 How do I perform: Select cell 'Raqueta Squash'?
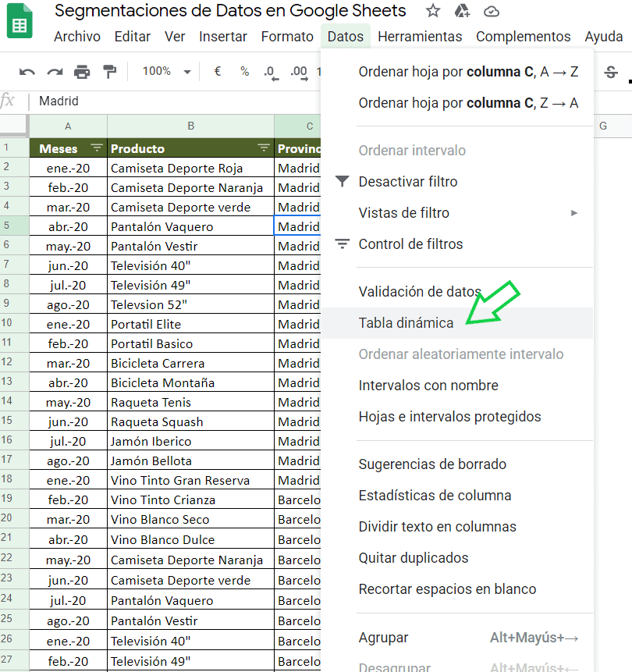tap(190, 421)
